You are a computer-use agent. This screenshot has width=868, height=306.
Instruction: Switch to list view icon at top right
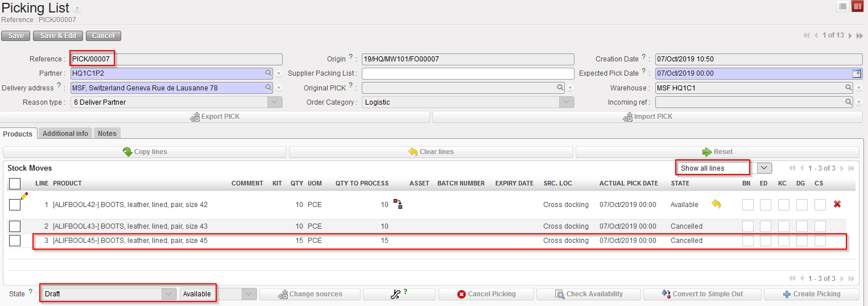(842, 6)
